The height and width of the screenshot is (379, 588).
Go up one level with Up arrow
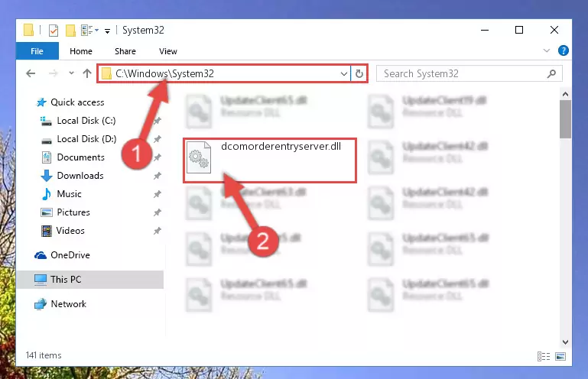click(x=87, y=73)
